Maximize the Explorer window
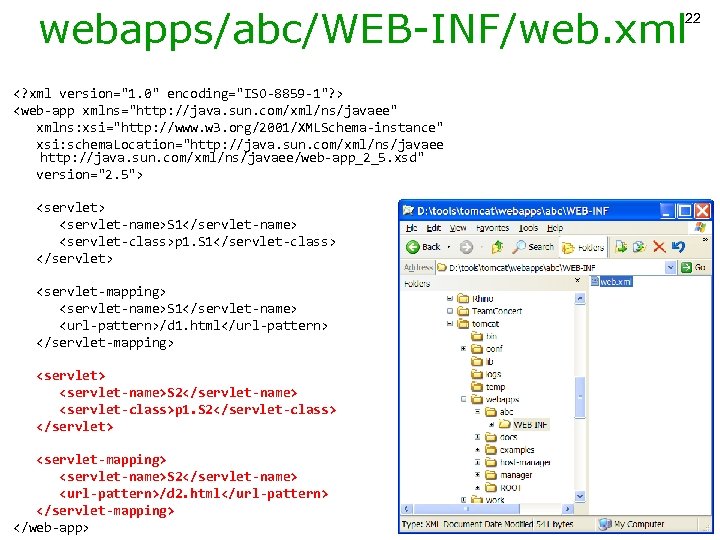Screen dimensions: 720x540 point(685,211)
